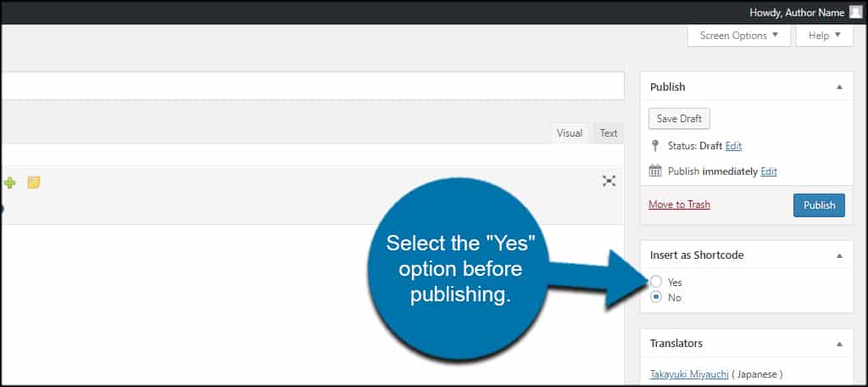Collapse the Insert as Shortcode panel
868x387 pixels.
[839, 255]
